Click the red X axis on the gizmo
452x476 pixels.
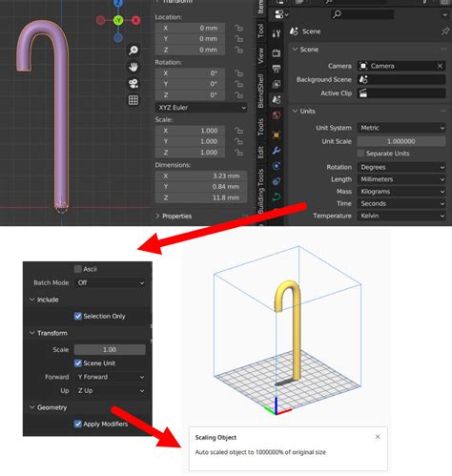pos(136,21)
